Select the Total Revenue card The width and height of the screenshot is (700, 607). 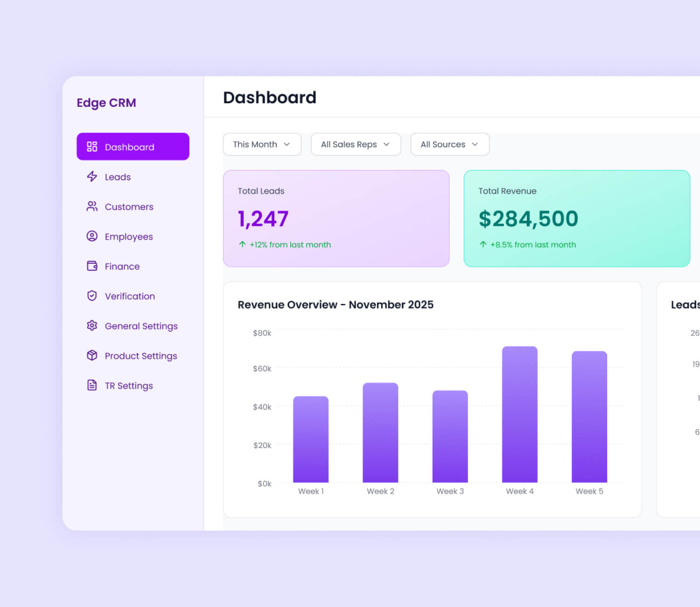[x=576, y=219]
